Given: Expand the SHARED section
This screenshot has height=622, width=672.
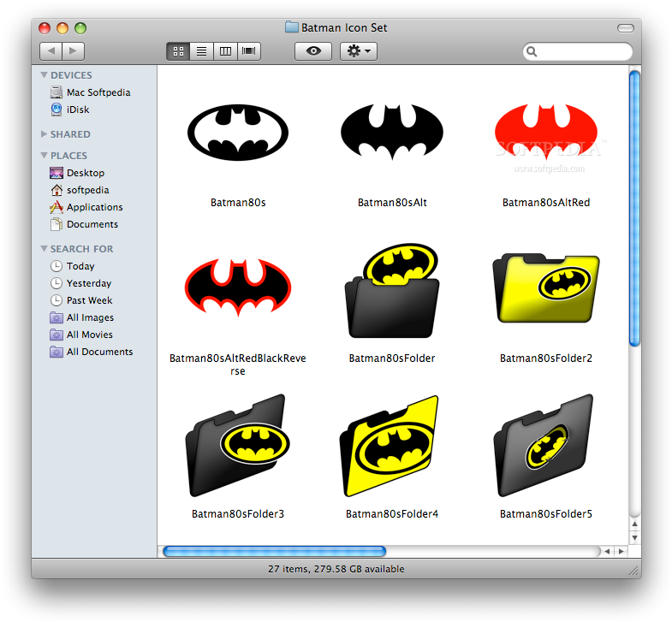Looking at the screenshot, I should [44, 134].
